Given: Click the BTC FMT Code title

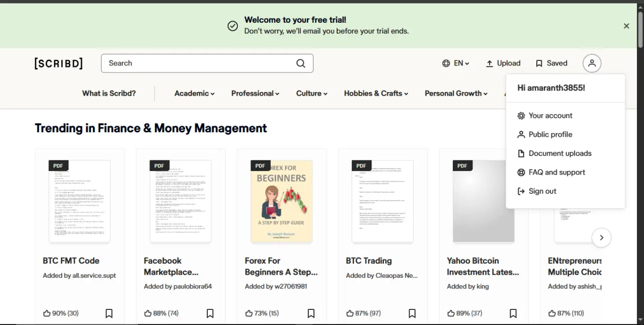Looking at the screenshot, I should (x=71, y=261).
